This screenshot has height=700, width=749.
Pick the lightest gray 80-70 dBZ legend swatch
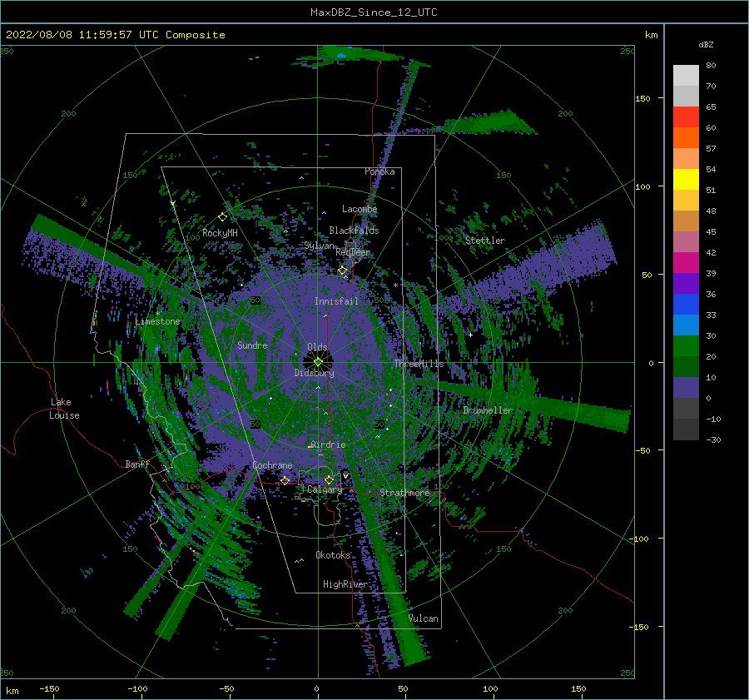[x=686, y=76]
